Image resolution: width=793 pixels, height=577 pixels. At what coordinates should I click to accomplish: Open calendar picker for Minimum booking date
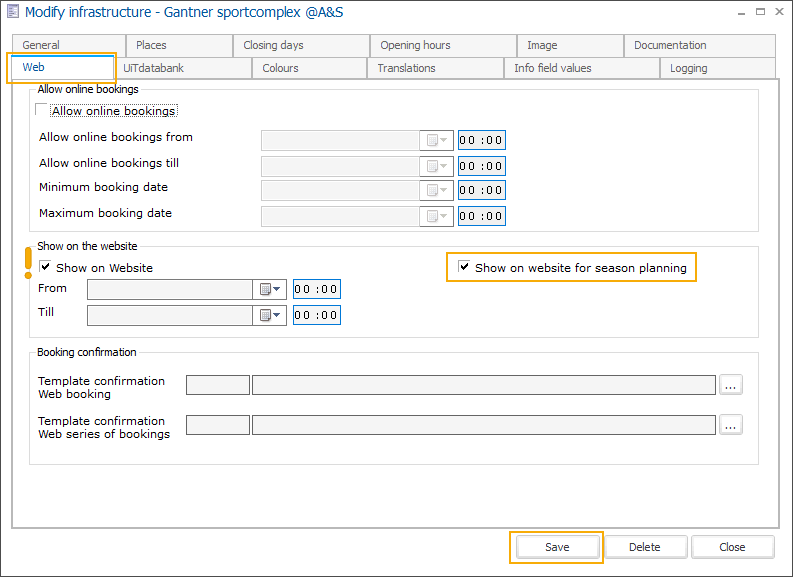point(436,190)
